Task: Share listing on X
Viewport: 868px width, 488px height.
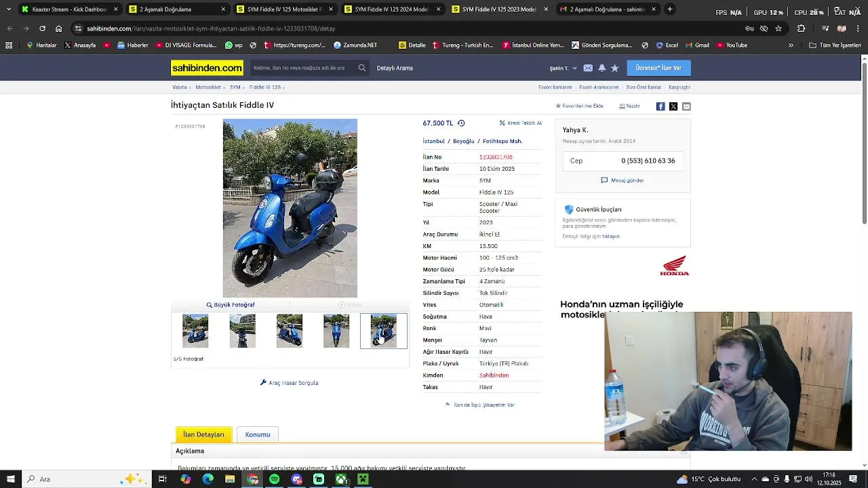Action: (673, 106)
